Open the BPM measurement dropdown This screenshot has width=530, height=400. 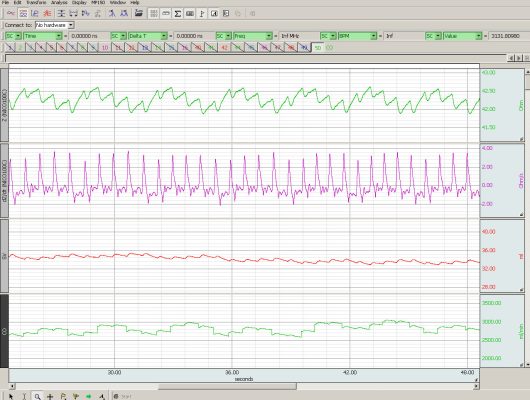(x=358, y=36)
